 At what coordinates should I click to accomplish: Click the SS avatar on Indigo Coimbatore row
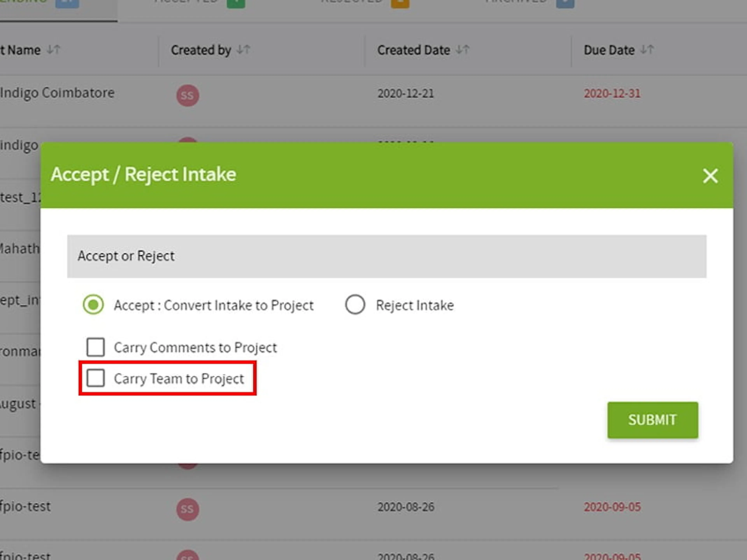click(188, 95)
